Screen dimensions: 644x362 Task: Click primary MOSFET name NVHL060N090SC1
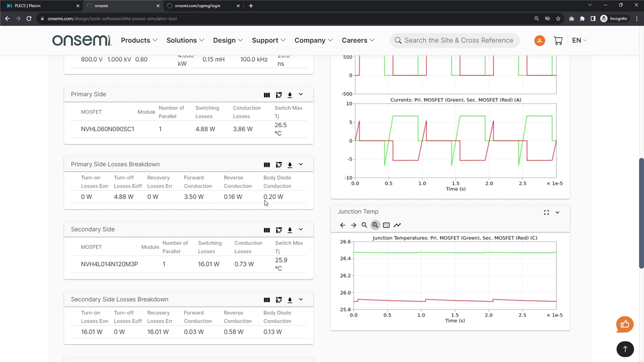tap(108, 129)
